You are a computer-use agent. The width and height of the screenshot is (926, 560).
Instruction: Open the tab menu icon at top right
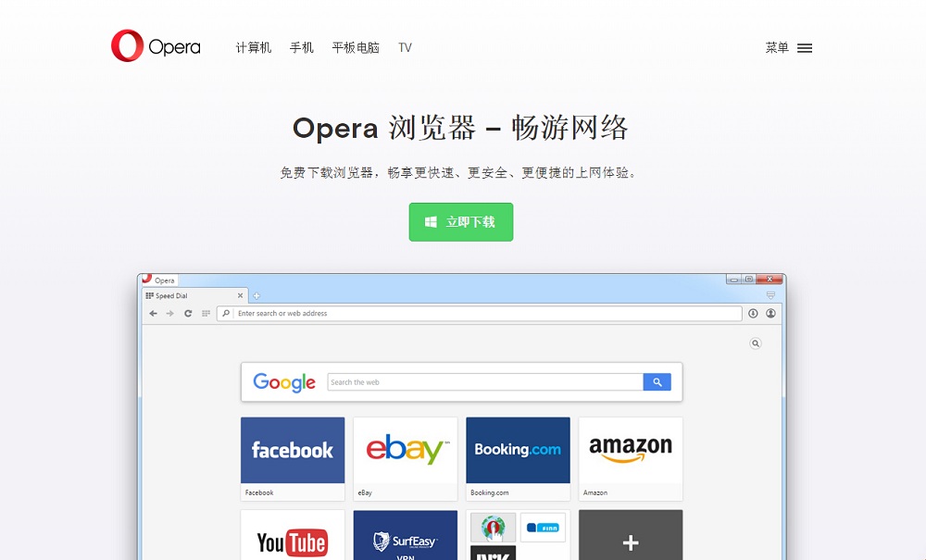[770, 295]
